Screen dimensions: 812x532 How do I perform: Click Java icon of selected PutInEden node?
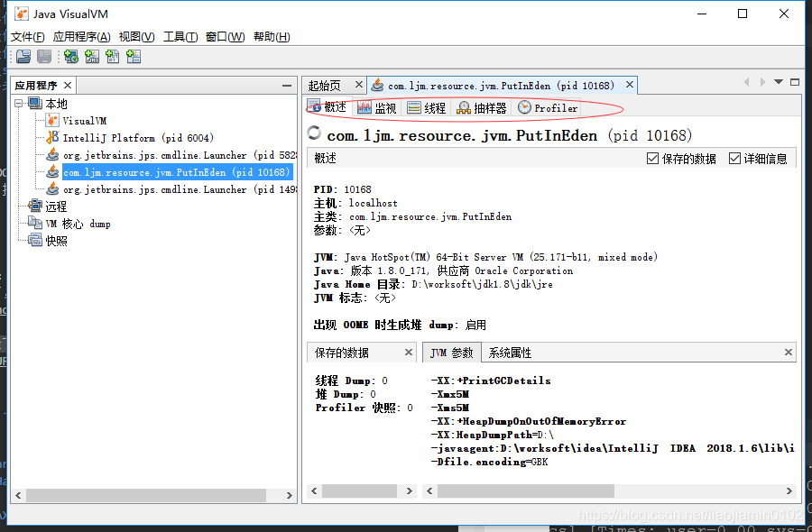52,172
